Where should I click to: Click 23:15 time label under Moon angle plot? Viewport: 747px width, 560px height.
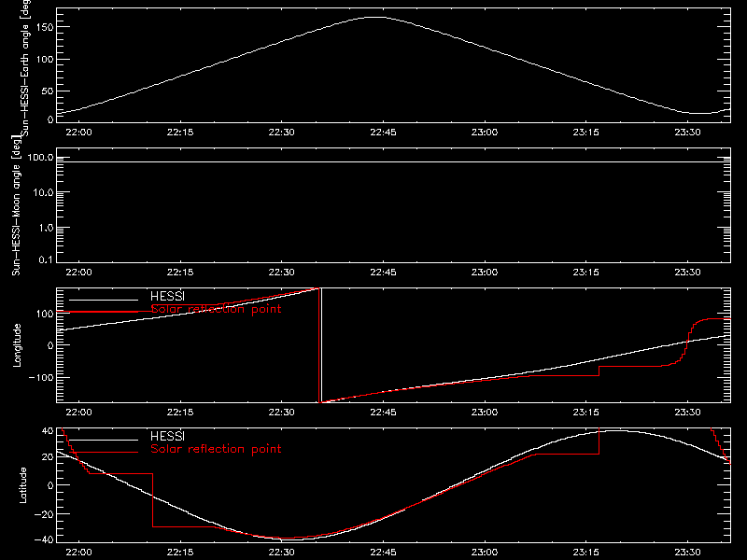[x=586, y=272]
